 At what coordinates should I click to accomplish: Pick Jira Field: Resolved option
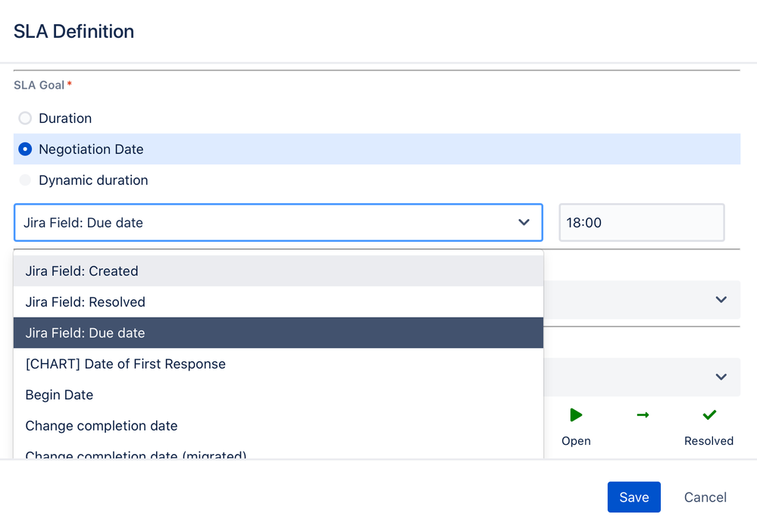click(x=85, y=302)
